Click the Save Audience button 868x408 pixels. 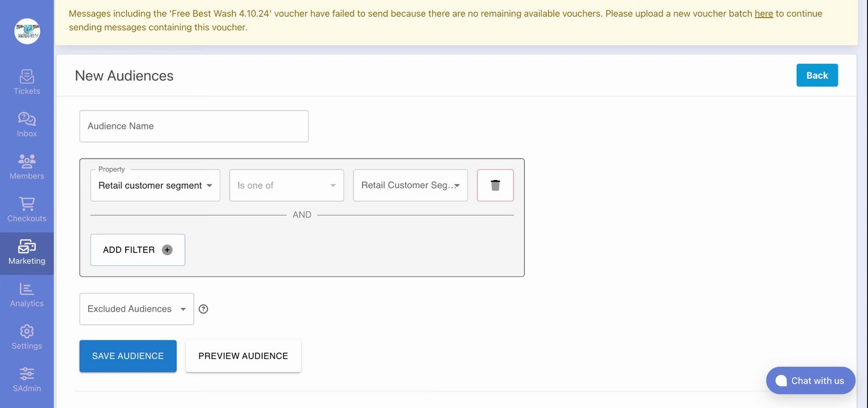(x=128, y=356)
